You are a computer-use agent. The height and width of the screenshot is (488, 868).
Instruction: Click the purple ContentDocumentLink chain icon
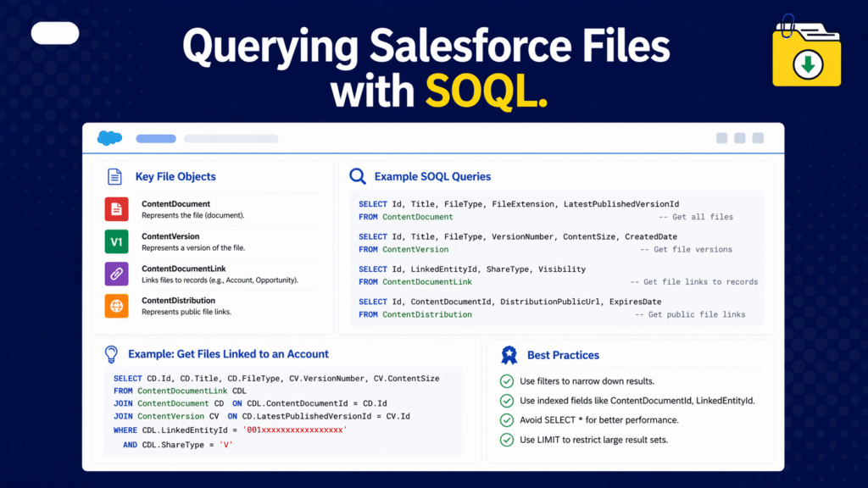(x=116, y=274)
